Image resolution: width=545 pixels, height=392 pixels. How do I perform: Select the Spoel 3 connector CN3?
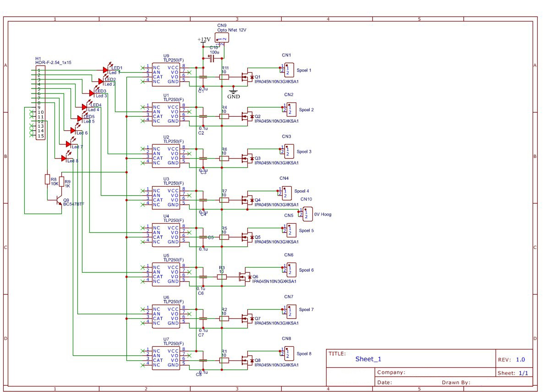pyautogui.click(x=288, y=151)
